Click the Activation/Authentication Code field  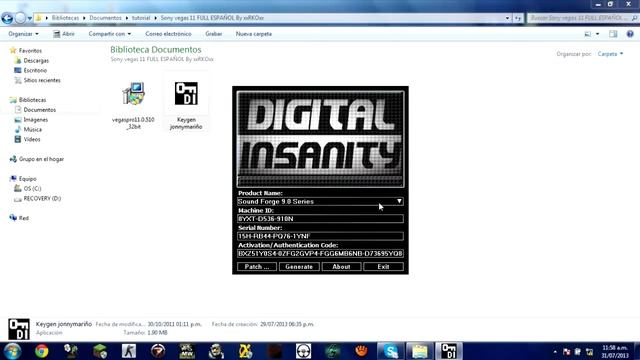click(320, 253)
